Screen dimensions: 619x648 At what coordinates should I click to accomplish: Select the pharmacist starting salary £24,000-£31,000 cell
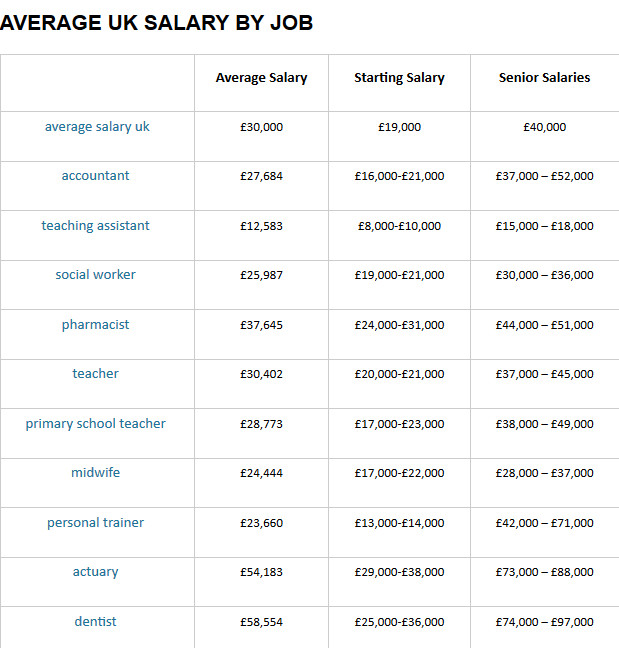pos(400,334)
